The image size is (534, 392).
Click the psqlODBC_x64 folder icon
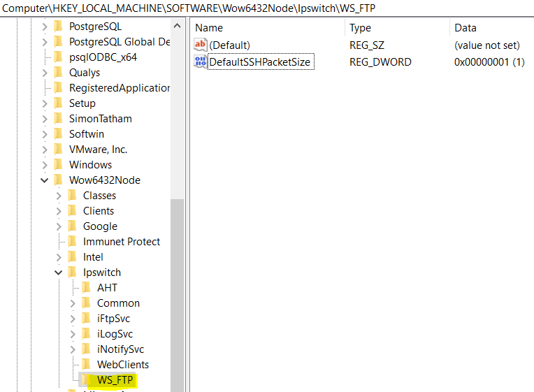(58, 57)
